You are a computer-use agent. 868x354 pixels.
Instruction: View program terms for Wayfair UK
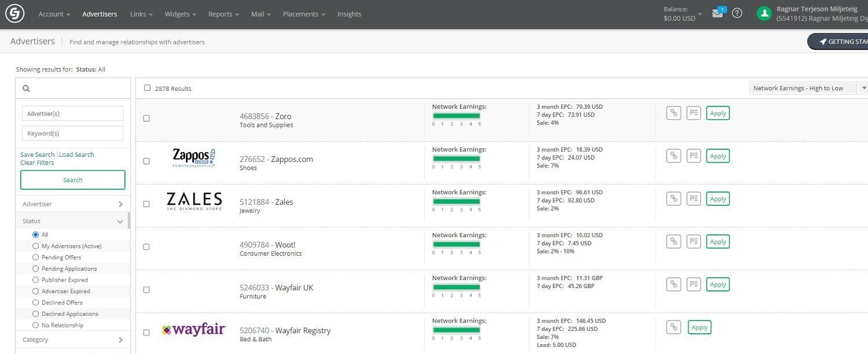693,284
